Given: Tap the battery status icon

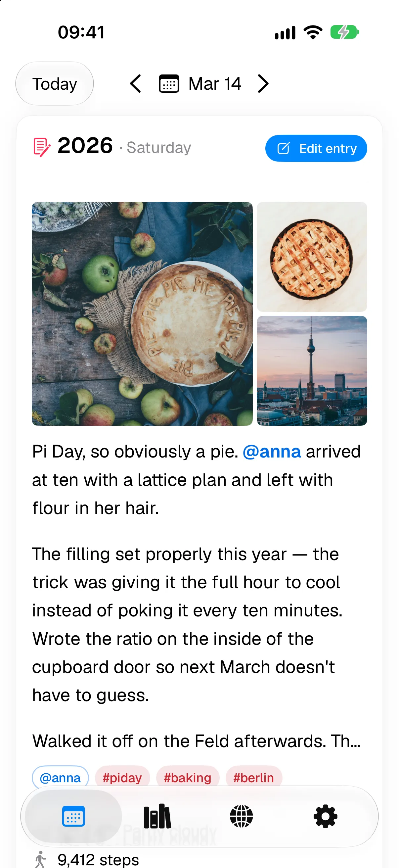Looking at the screenshot, I should 344,32.
